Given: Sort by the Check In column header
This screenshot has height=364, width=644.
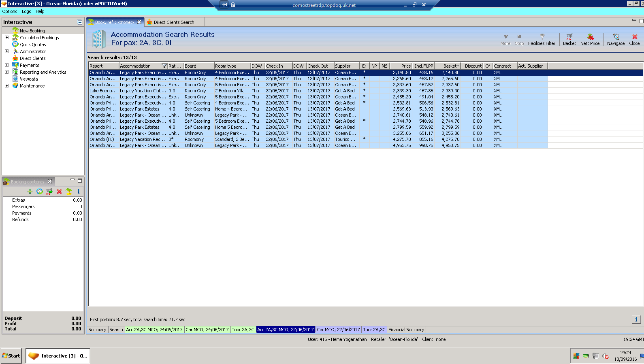Looking at the screenshot, I should click(x=278, y=66).
